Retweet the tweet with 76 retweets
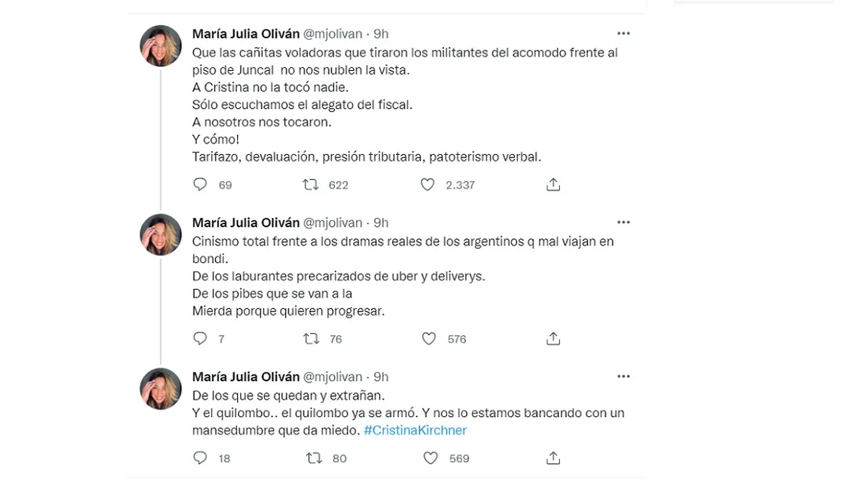Image resolution: width=868 pixels, height=488 pixels. pyautogui.click(x=311, y=338)
